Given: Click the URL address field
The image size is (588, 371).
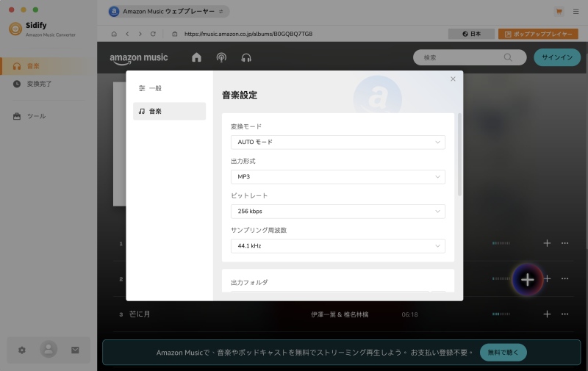Looking at the screenshot, I should (248, 34).
